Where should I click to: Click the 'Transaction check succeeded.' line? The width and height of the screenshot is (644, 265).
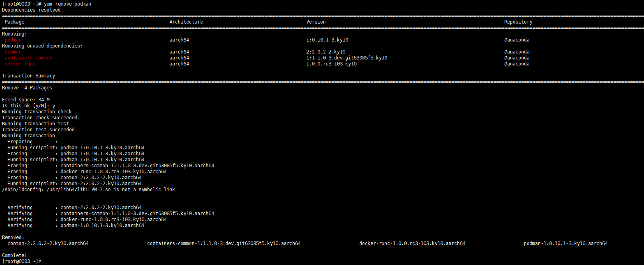click(41, 118)
